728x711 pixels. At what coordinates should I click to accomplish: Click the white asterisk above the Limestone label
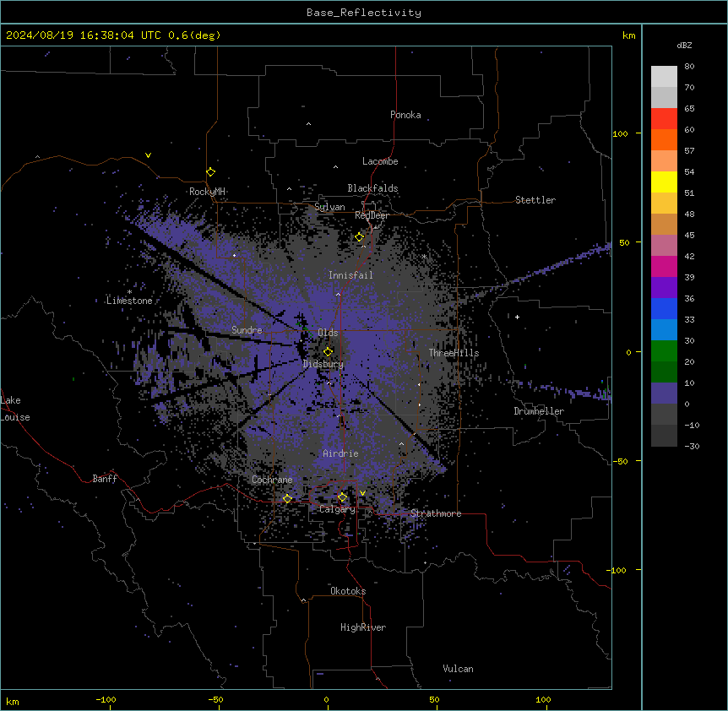(129, 292)
